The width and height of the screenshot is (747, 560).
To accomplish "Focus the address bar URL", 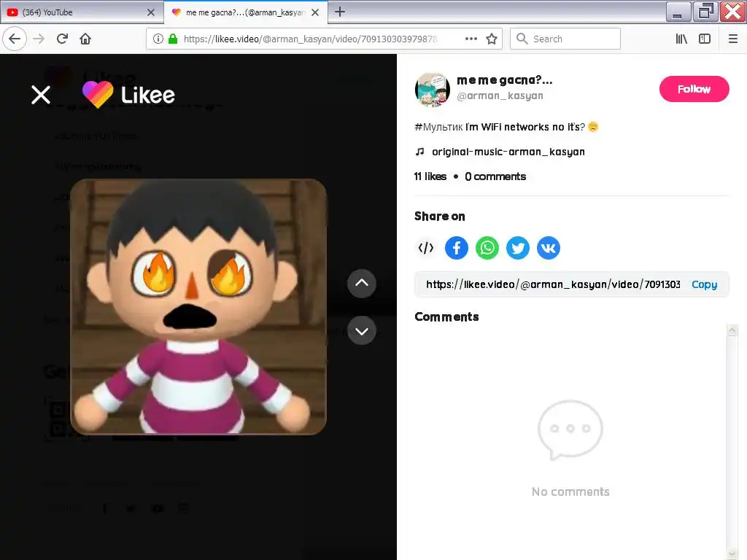I will pyautogui.click(x=310, y=39).
